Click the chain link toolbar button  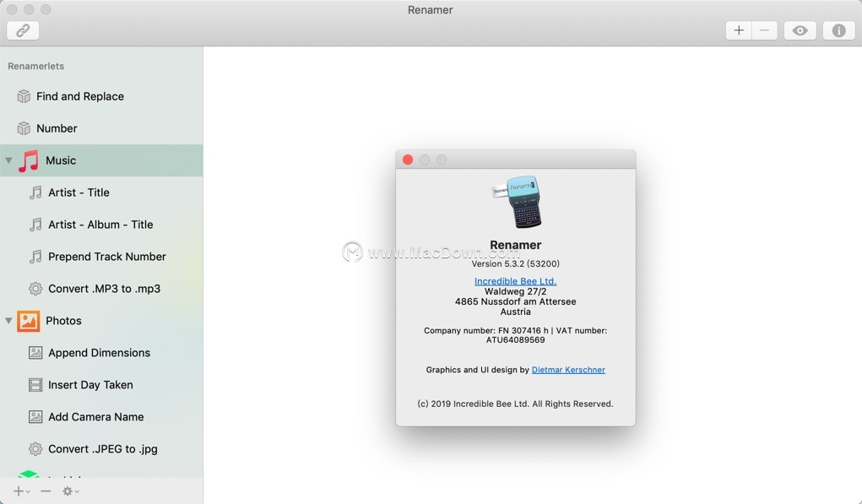pyautogui.click(x=23, y=30)
